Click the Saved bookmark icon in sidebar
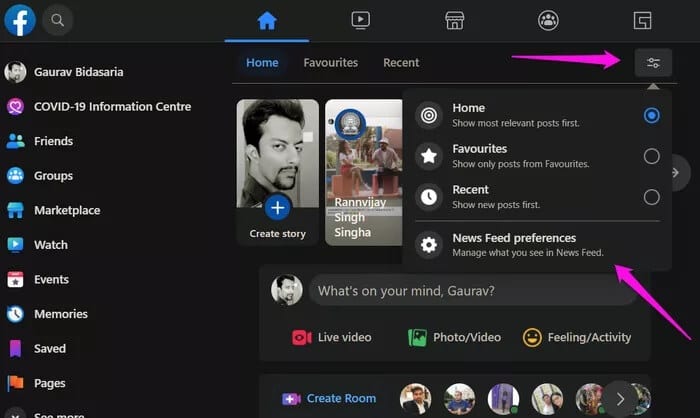Viewport: 700px width, 418px height. 15,349
